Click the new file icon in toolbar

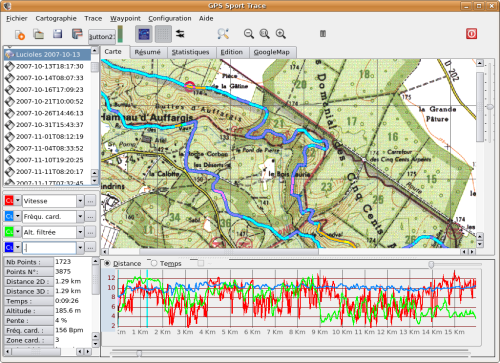pos(20,34)
